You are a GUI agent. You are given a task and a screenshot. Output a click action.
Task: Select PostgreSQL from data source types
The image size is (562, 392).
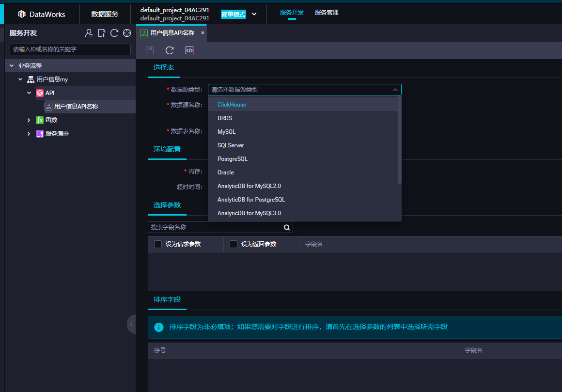point(303,159)
